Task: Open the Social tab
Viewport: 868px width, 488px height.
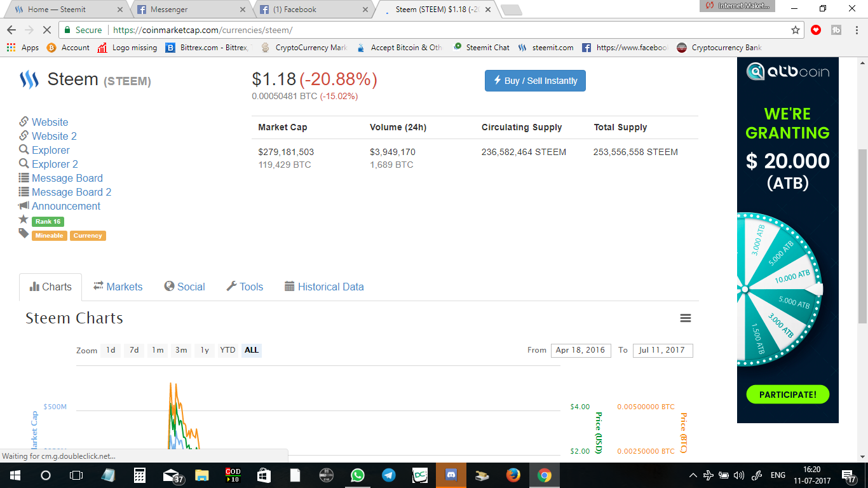Action: point(185,287)
